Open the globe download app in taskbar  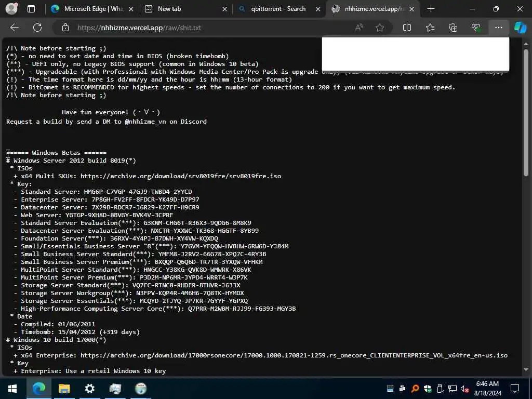pos(140,389)
